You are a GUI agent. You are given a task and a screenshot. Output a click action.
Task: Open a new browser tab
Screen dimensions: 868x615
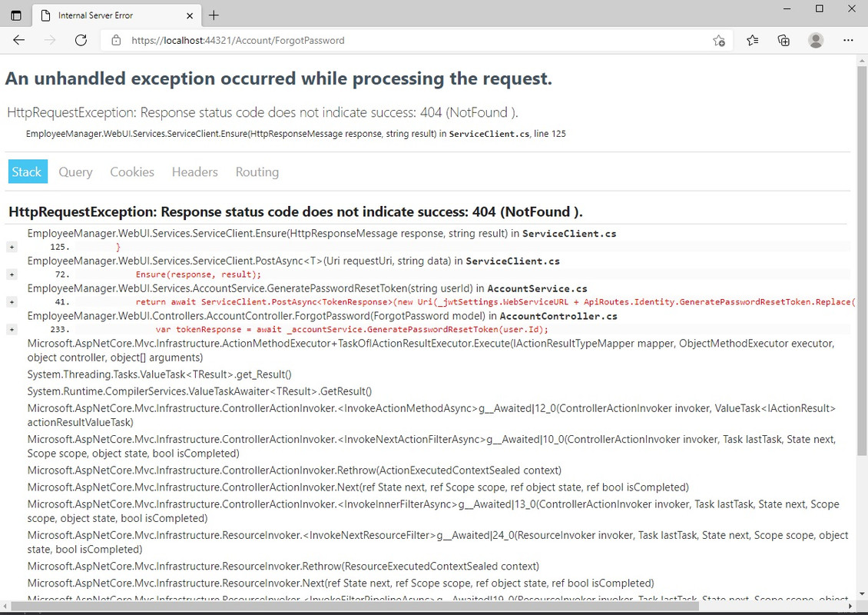[x=214, y=15]
